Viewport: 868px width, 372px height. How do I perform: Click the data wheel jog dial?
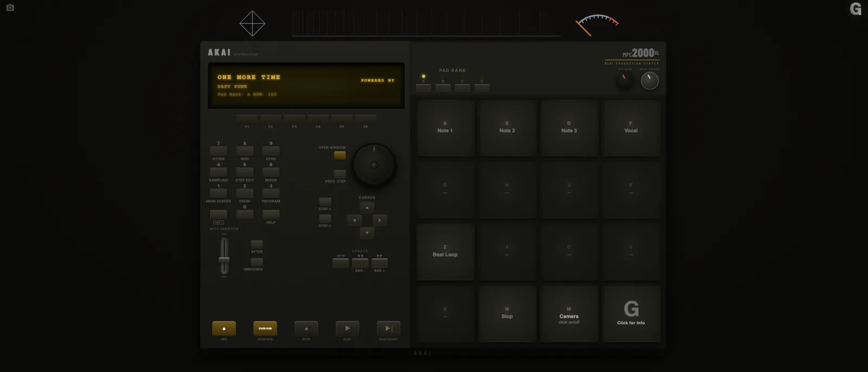click(x=374, y=165)
